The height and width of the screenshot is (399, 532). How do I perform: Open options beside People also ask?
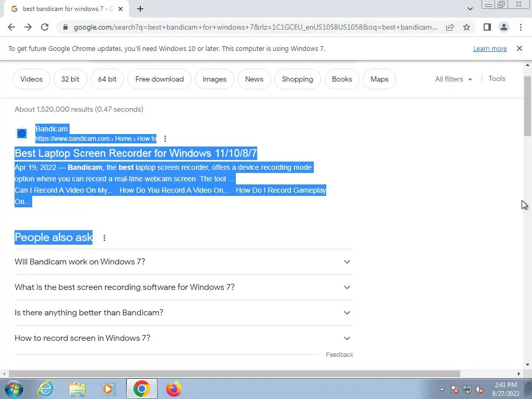(x=104, y=238)
